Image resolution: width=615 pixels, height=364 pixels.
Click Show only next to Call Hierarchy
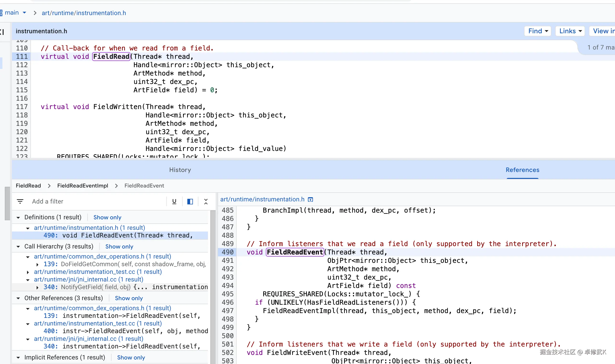(x=119, y=247)
